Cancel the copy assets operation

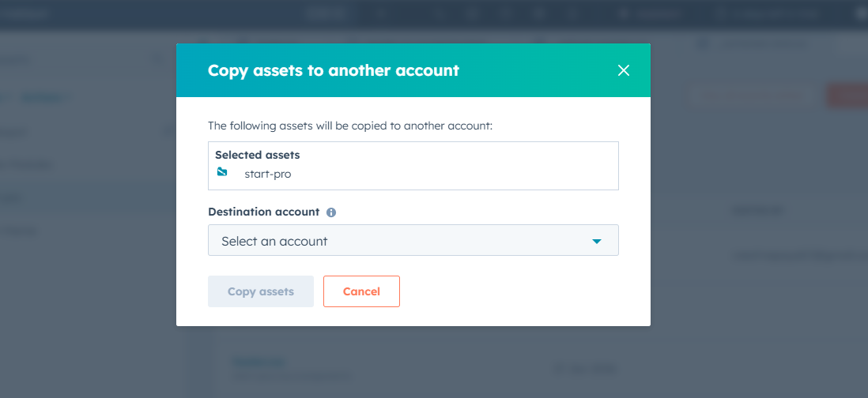(x=361, y=291)
